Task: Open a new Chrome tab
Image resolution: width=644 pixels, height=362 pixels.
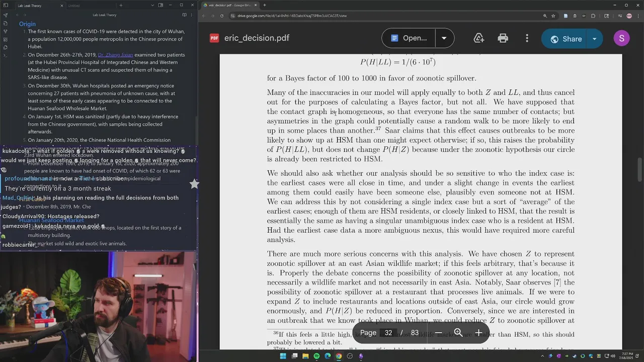Action: click(265, 5)
